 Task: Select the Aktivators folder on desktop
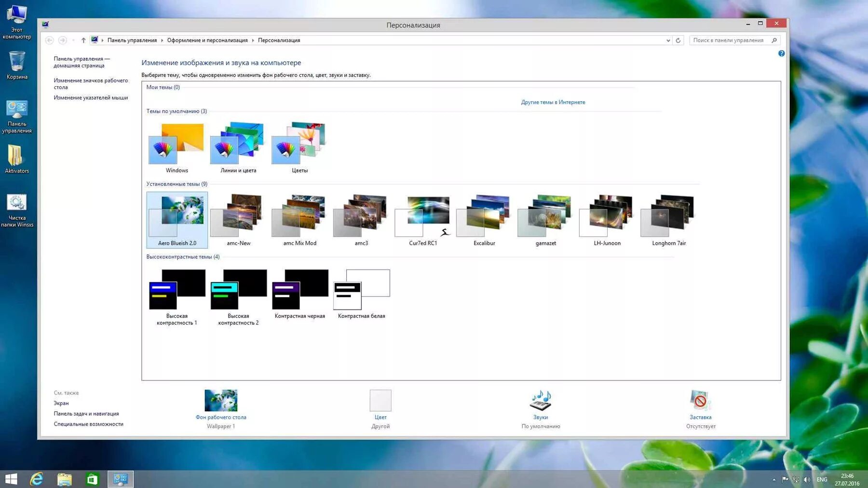point(17,160)
